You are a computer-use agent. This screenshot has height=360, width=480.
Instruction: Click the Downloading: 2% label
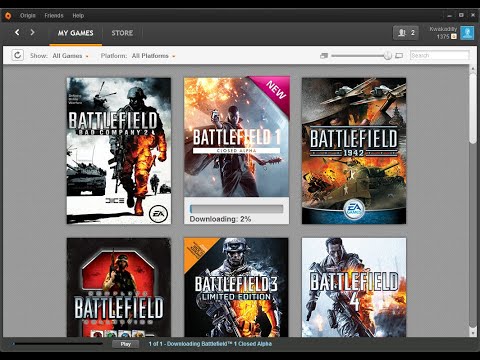click(220, 219)
